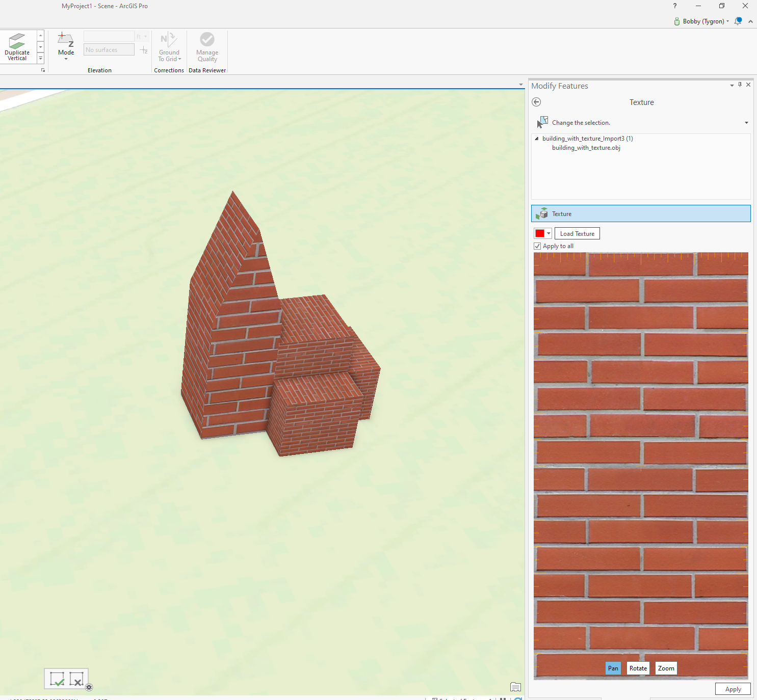The image size is (757, 700).
Task: Expand the editing tools gallery
Action: pos(41,59)
